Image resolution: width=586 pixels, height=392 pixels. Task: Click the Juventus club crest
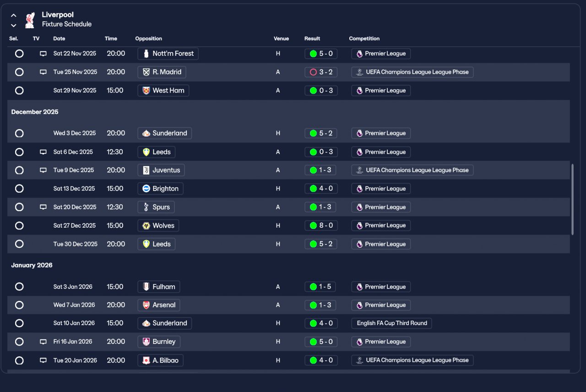(146, 170)
